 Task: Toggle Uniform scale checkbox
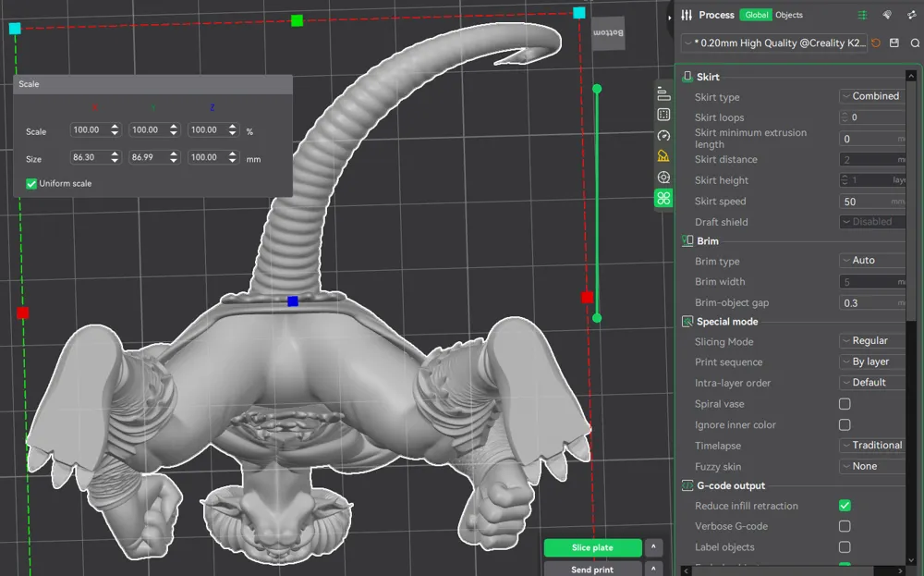[31, 184]
